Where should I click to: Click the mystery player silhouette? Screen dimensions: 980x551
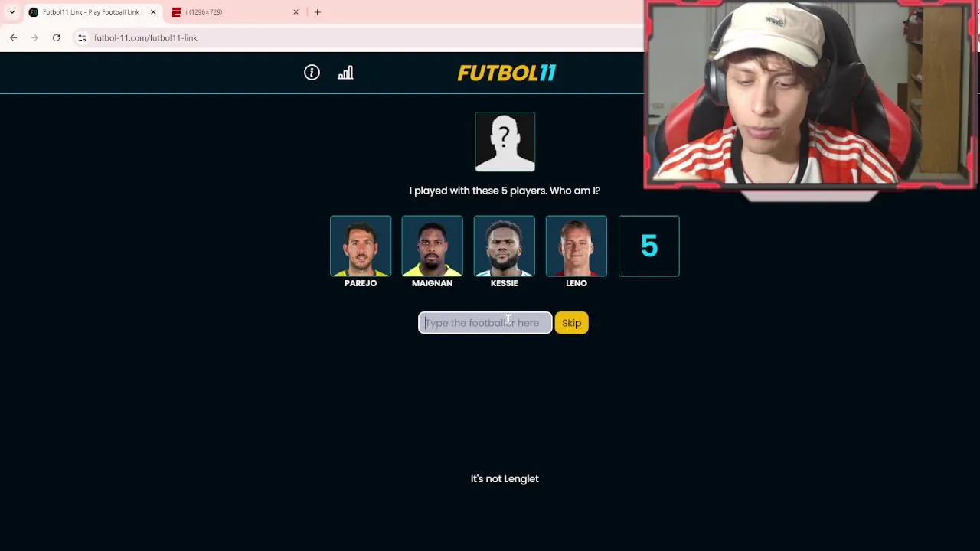pyautogui.click(x=505, y=142)
